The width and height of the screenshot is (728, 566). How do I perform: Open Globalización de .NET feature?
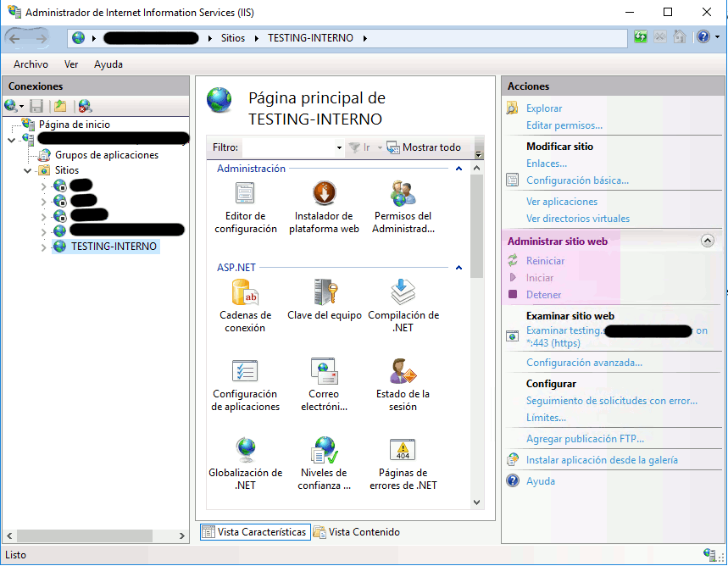point(245,464)
